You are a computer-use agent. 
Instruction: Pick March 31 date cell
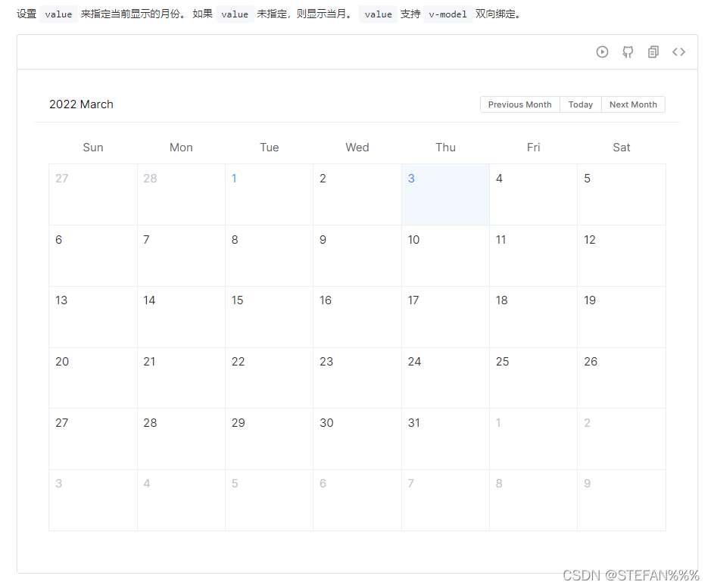coord(445,439)
